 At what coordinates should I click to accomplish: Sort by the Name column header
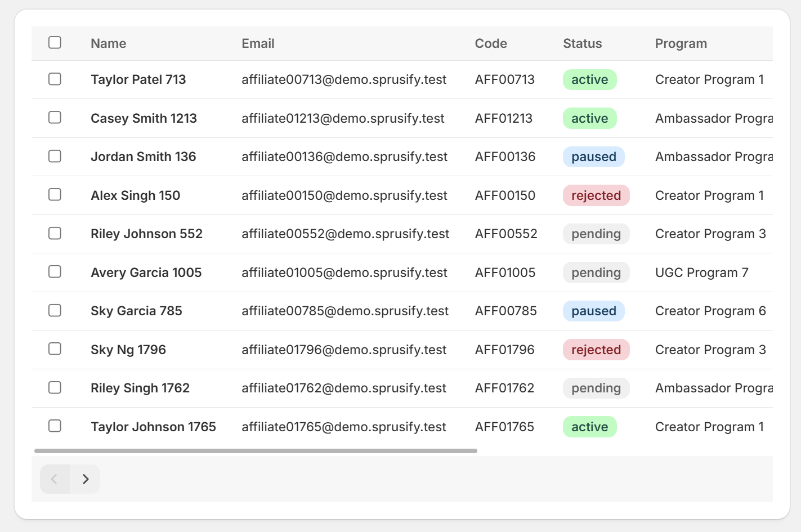108,43
